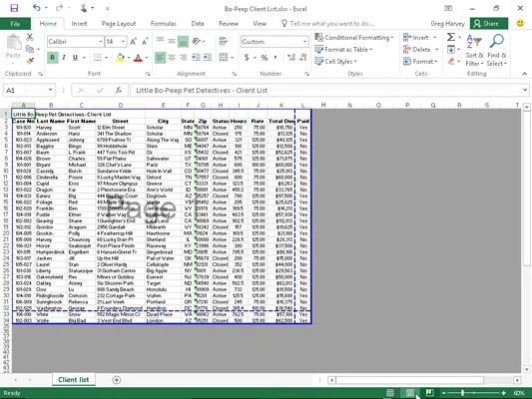Viewport: 532px width, 399px height.
Task: Click the Merge & Center icon
Action: point(223,57)
